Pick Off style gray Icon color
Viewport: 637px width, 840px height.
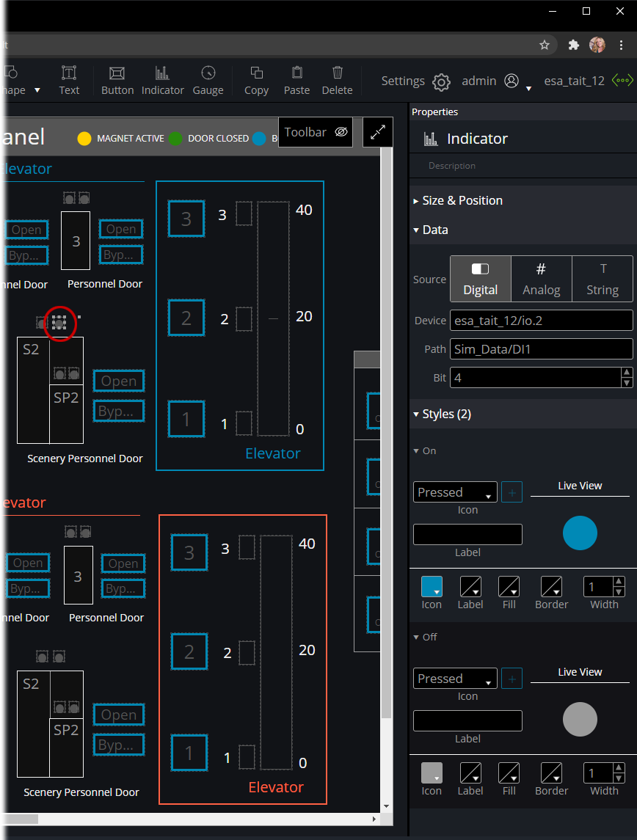pos(432,773)
